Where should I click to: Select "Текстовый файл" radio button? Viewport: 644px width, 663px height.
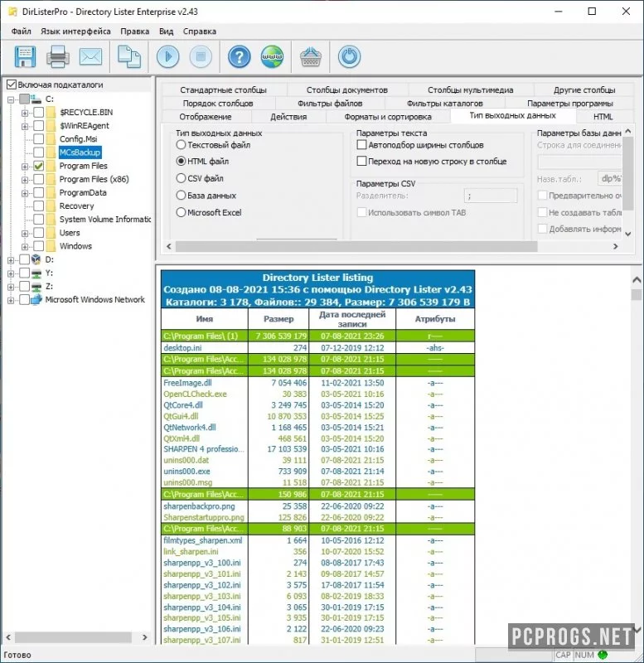(181, 144)
